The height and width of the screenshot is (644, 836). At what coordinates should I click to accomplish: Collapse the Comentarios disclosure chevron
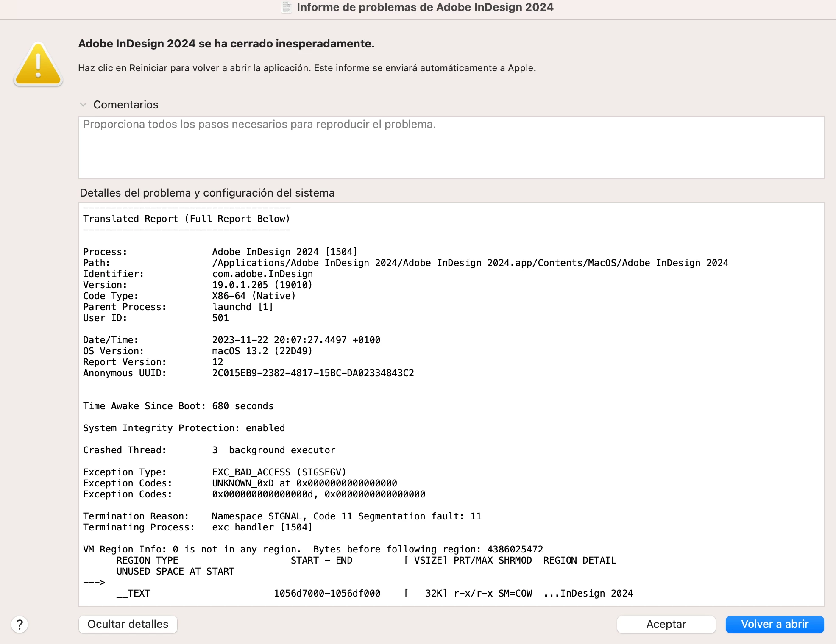click(83, 105)
